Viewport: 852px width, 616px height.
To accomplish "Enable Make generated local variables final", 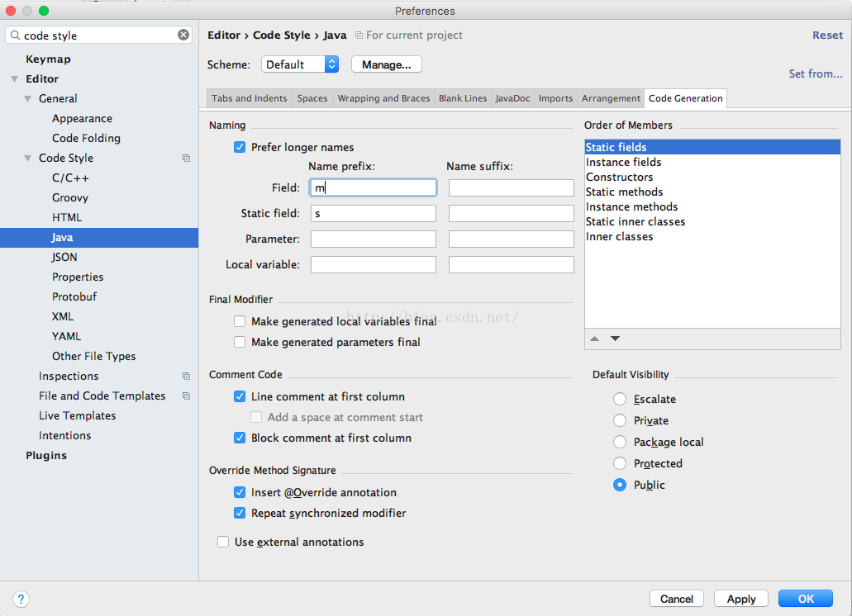I will (x=240, y=322).
